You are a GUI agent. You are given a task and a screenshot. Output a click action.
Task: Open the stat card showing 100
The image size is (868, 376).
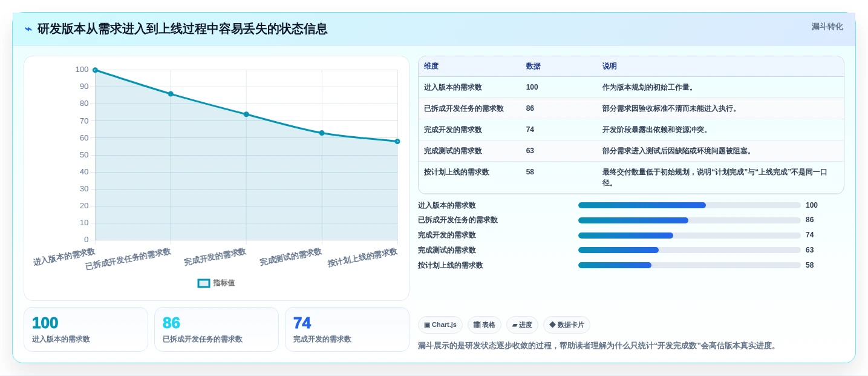click(86, 329)
